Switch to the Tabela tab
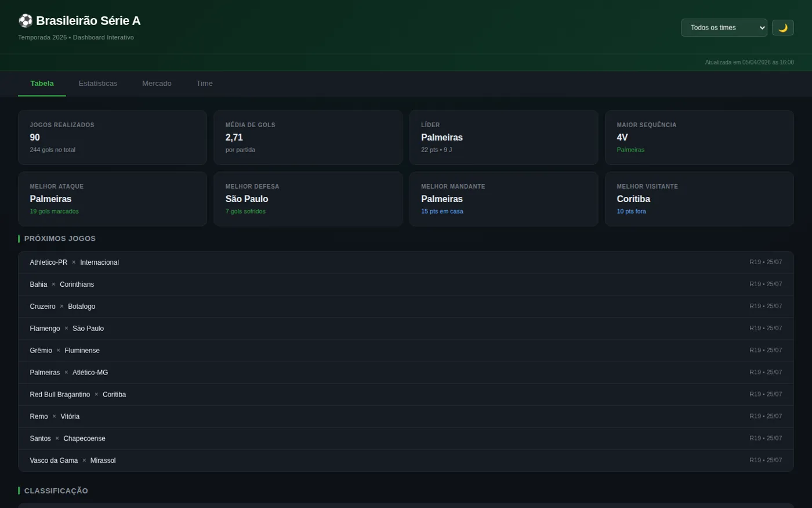The image size is (812, 508). point(42,84)
